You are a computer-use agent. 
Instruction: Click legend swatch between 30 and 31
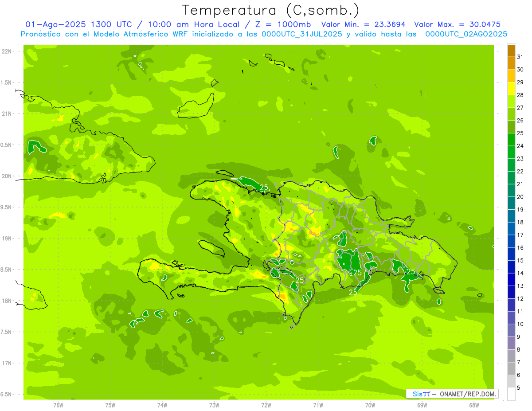511,63
